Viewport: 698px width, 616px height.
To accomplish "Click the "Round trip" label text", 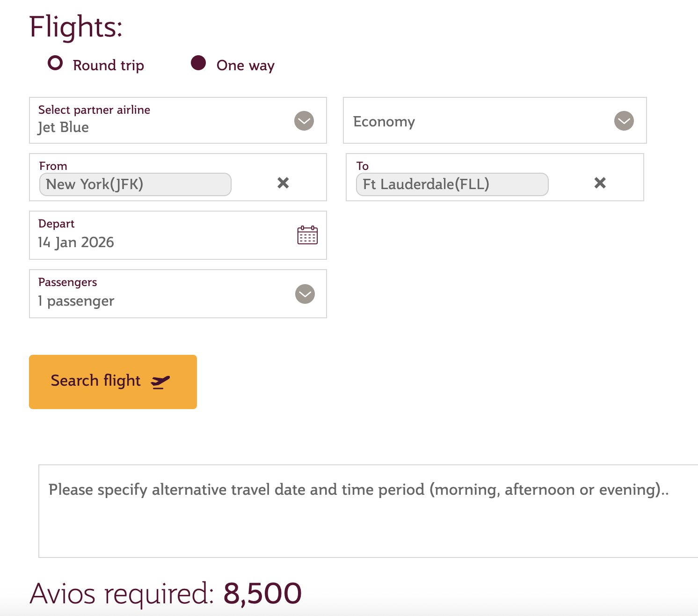I will point(108,66).
